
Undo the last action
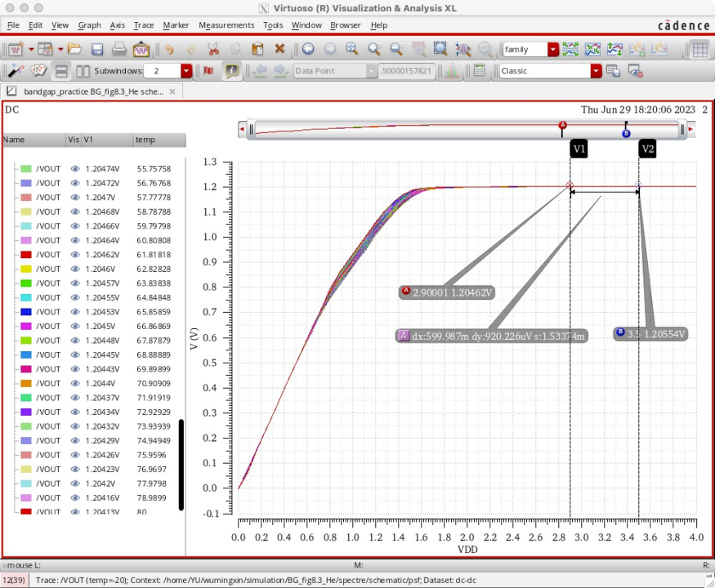[x=170, y=49]
